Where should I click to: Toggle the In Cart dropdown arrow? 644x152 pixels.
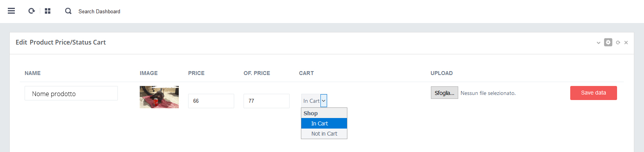(x=324, y=101)
